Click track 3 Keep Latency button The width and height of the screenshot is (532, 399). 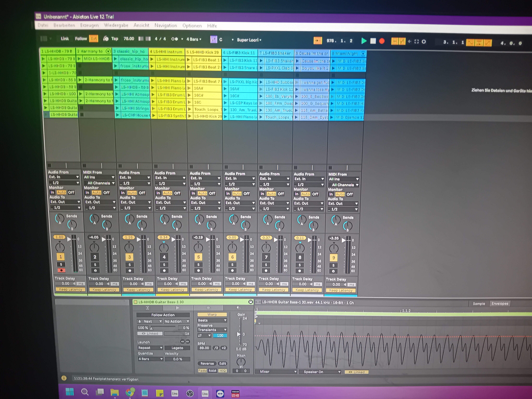click(x=138, y=290)
